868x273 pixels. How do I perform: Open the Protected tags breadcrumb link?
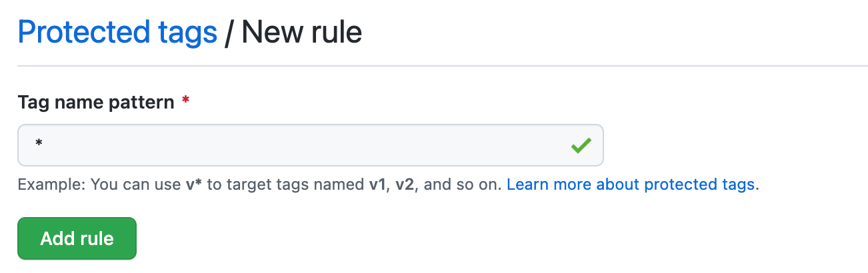tap(118, 32)
